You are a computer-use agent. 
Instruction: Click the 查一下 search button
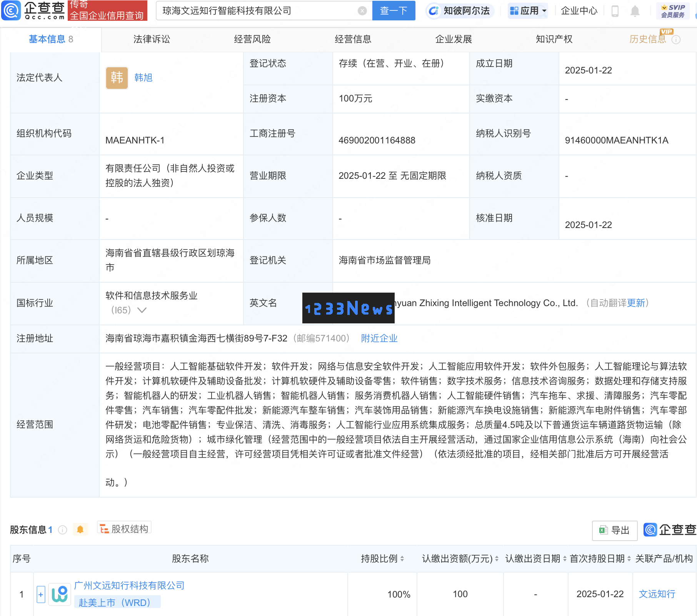coord(393,11)
